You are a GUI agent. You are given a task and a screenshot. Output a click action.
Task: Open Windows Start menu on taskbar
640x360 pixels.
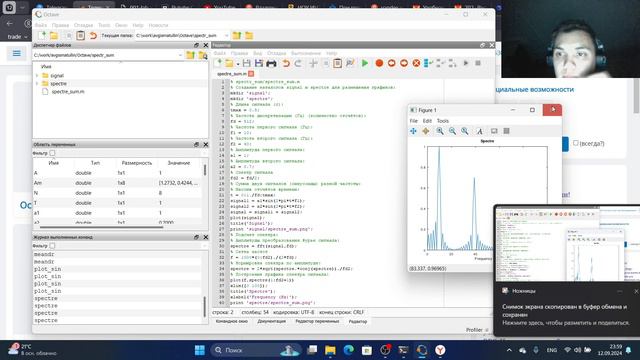click(200, 350)
